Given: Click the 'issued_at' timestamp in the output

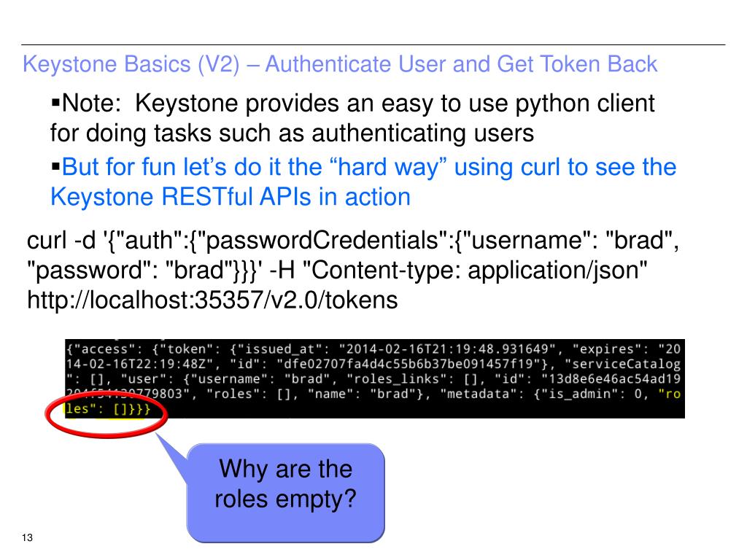Looking at the screenshot, I should (447, 349).
